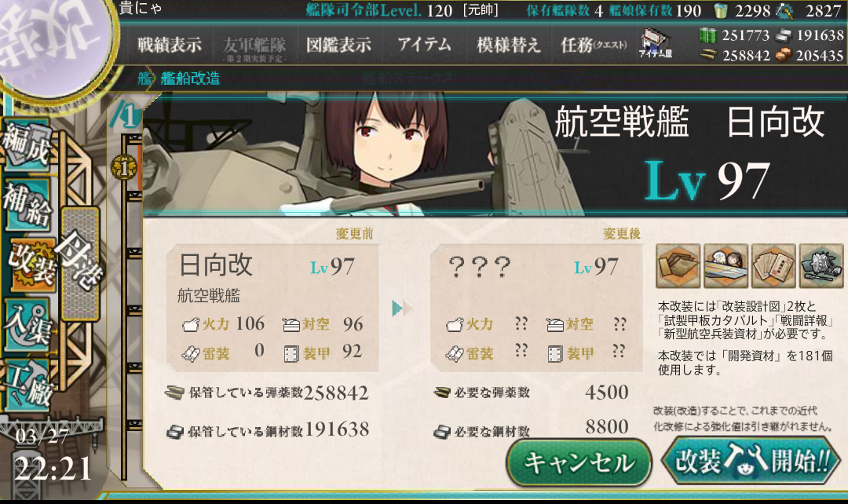The height and width of the screenshot is (504, 848).
Task: Open 戦績表示 records menu
Action: (170, 45)
